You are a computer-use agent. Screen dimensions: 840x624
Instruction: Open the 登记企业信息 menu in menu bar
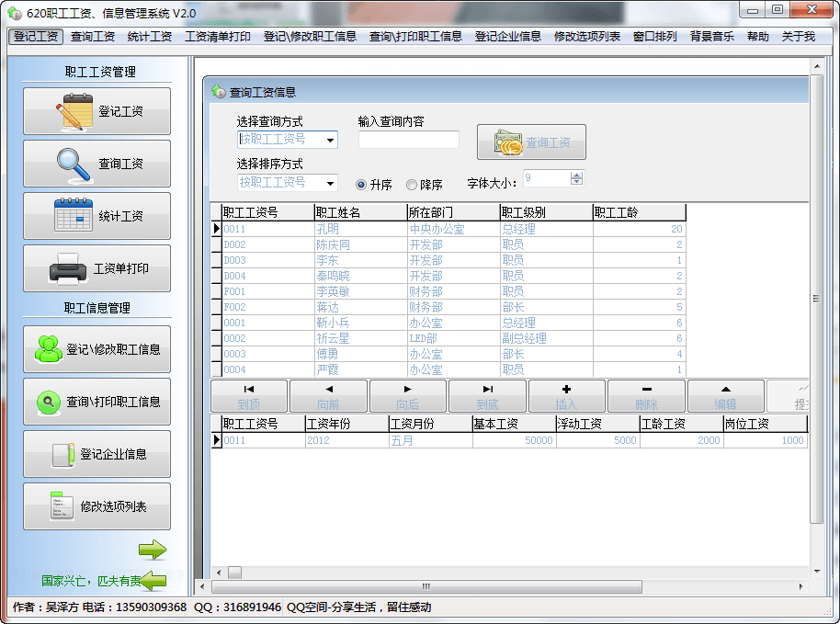(508, 37)
